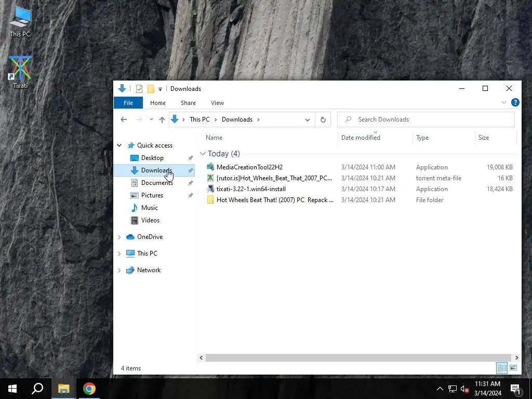Click the horizontal scrollbar track
The width and height of the screenshot is (532, 399).
point(358,357)
